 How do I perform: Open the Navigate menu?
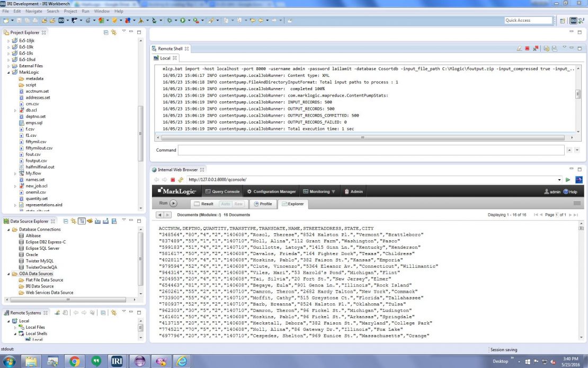pos(34,11)
